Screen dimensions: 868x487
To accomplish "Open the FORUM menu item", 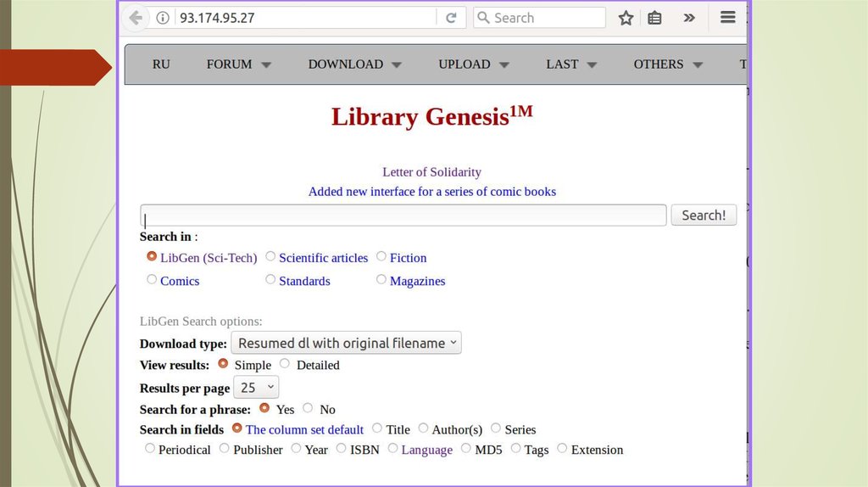I will (238, 64).
